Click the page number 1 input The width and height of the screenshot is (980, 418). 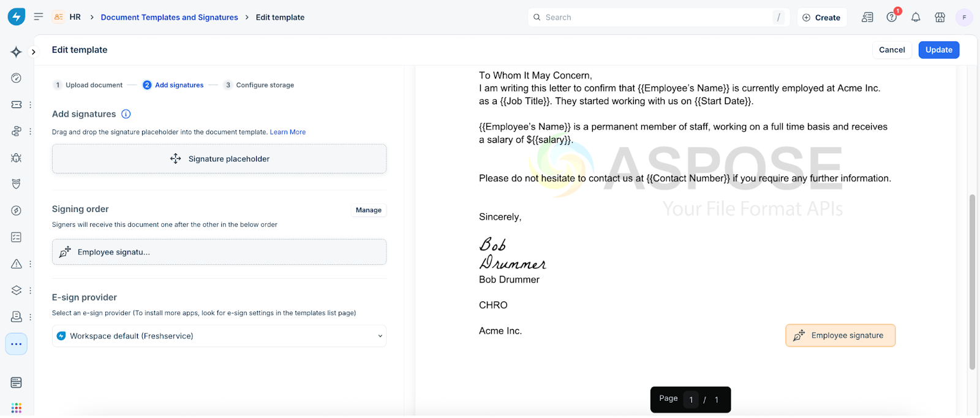691,400
